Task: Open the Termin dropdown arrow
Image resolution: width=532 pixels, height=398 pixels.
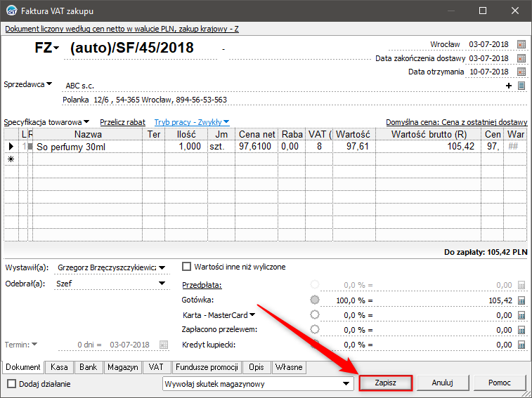Action: pos(34,345)
